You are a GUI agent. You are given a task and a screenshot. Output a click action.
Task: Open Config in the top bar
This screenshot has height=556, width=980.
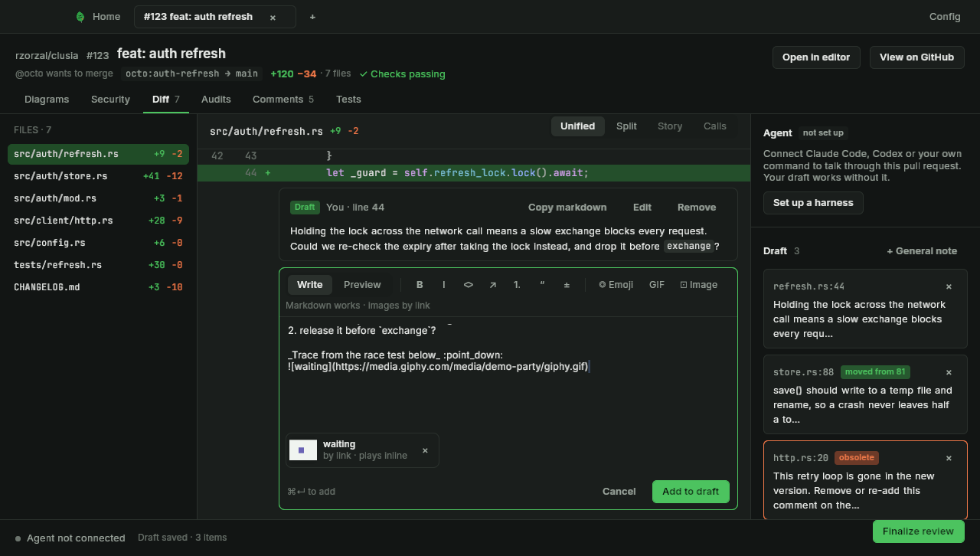click(x=945, y=17)
